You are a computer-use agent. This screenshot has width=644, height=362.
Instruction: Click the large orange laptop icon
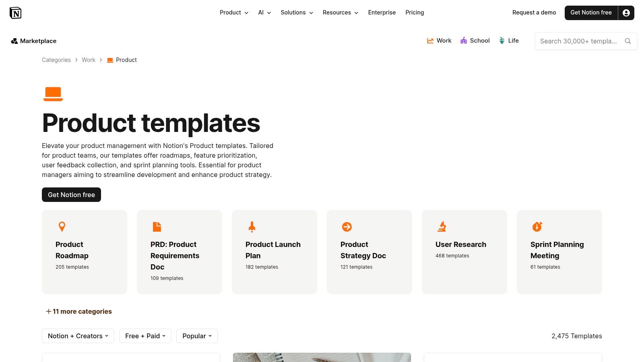point(53,94)
